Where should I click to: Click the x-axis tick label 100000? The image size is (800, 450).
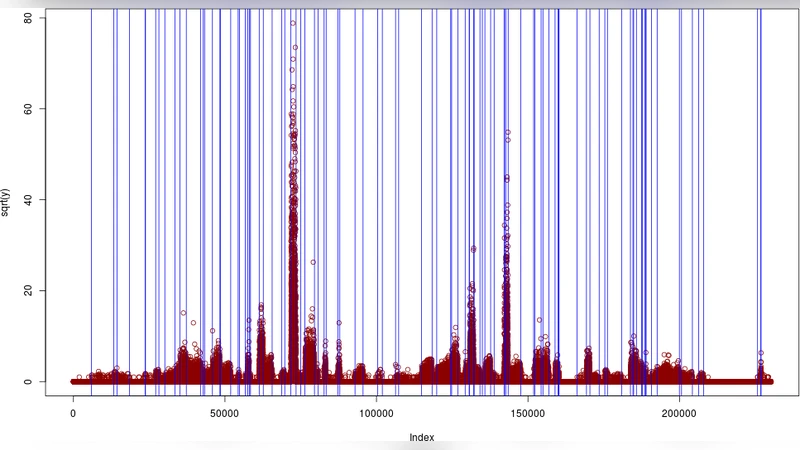376,412
